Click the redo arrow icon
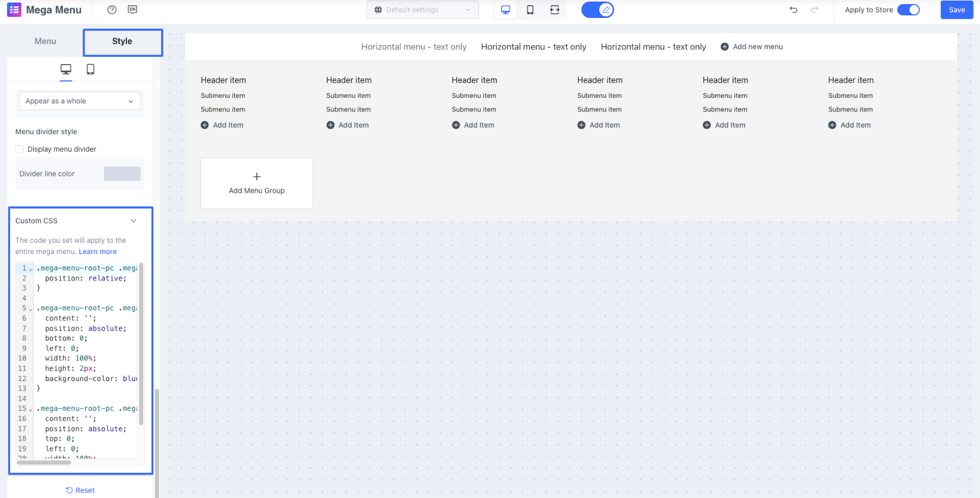 point(814,10)
